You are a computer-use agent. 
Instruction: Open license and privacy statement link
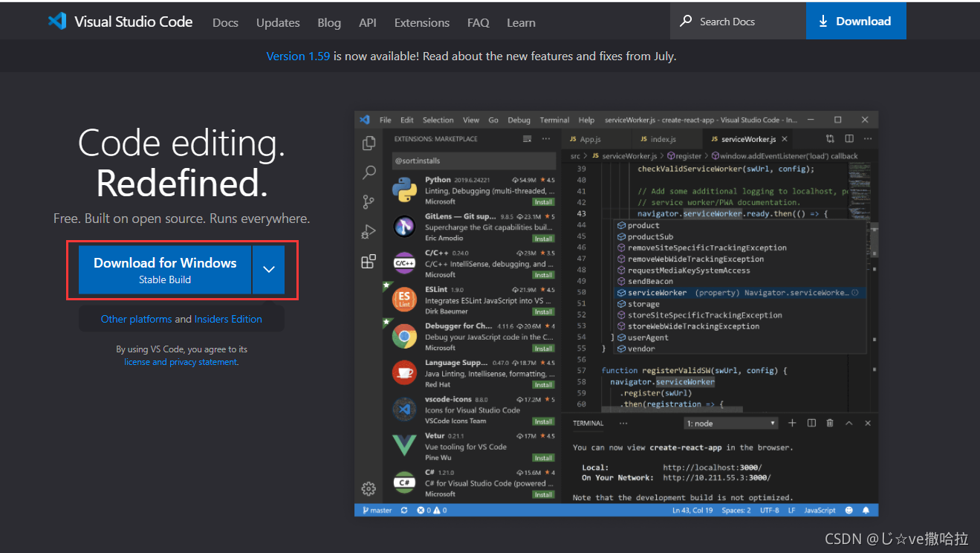(x=181, y=362)
